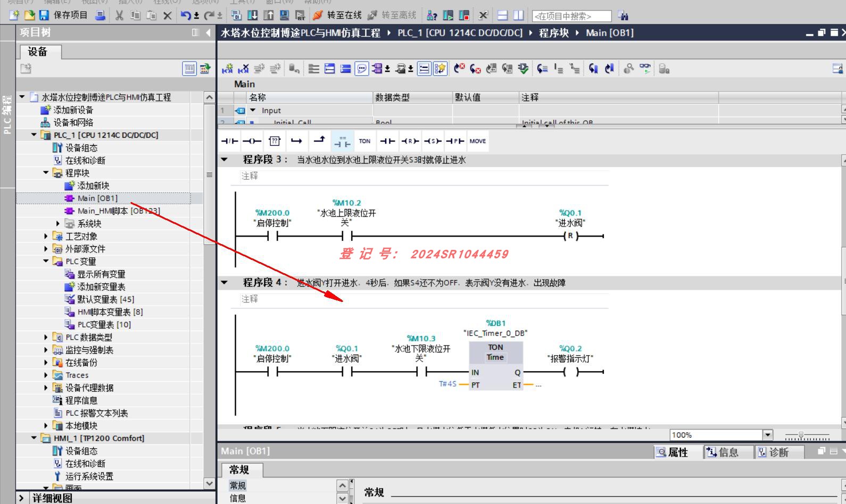Click the project search field
Viewport: 846px width, 504px height.
(572, 16)
